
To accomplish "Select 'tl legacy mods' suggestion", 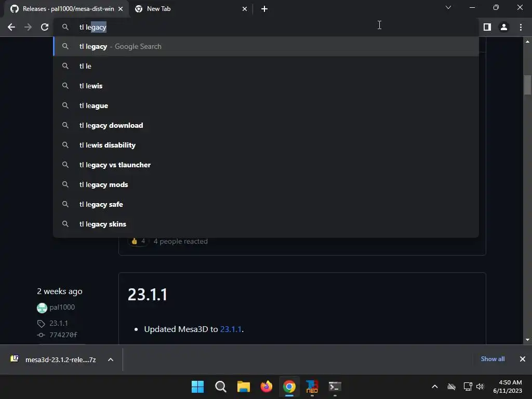I will [x=266, y=184].
